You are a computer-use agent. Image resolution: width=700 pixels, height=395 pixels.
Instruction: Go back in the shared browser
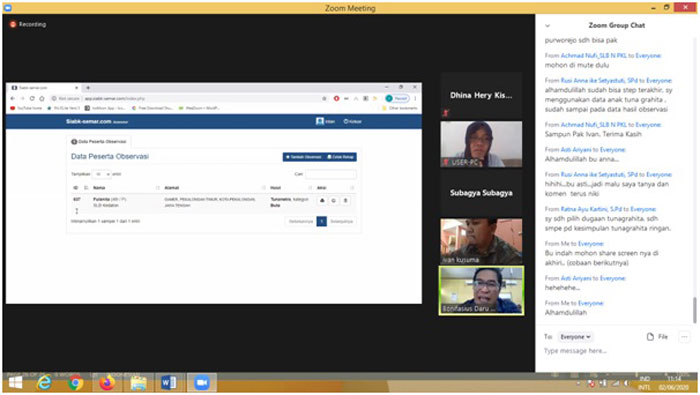12,98
